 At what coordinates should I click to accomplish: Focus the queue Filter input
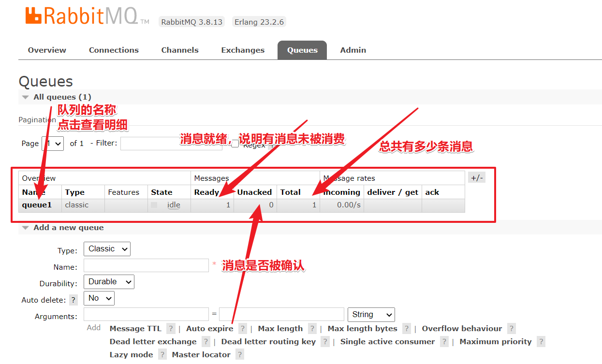click(171, 144)
